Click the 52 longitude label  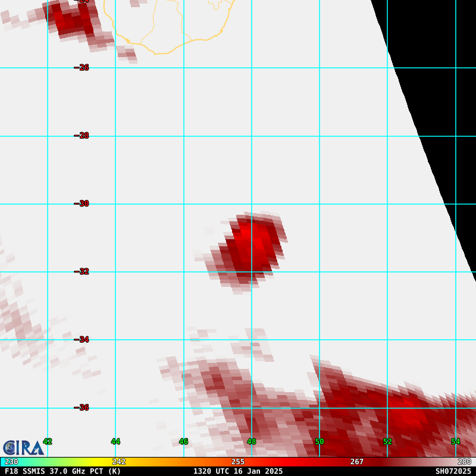click(387, 441)
